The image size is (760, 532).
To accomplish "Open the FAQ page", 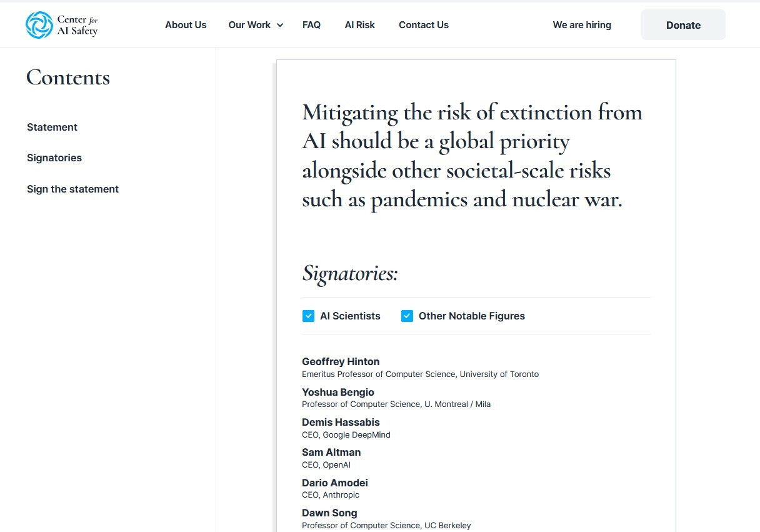I will coord(311,25).
